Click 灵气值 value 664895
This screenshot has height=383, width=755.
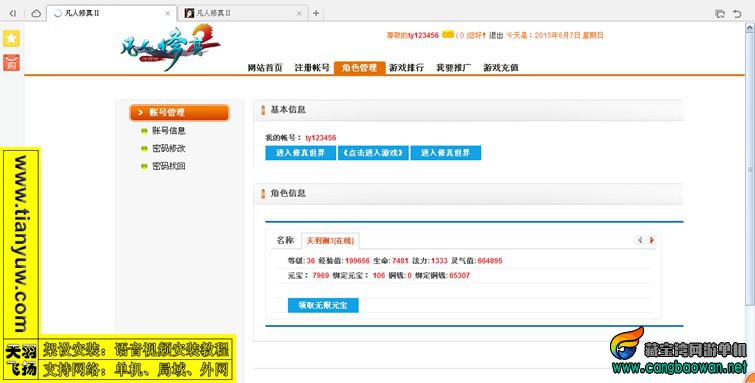tap(490, 261)
